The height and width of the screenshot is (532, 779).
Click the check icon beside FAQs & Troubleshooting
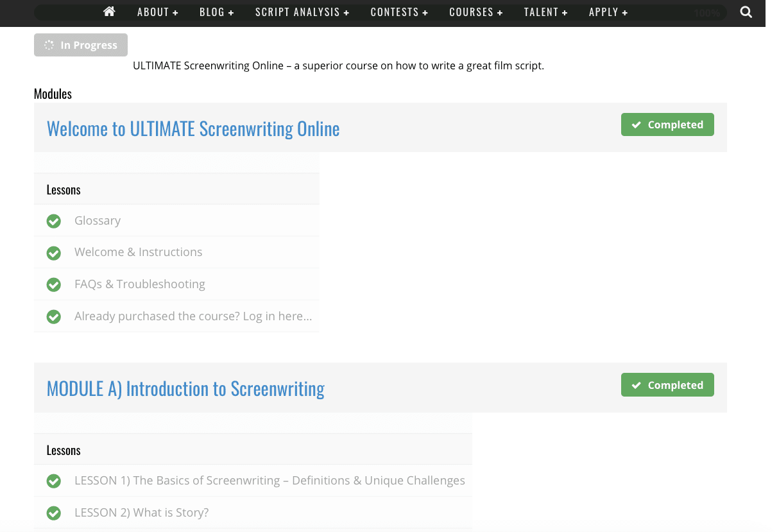pos(54,284)
